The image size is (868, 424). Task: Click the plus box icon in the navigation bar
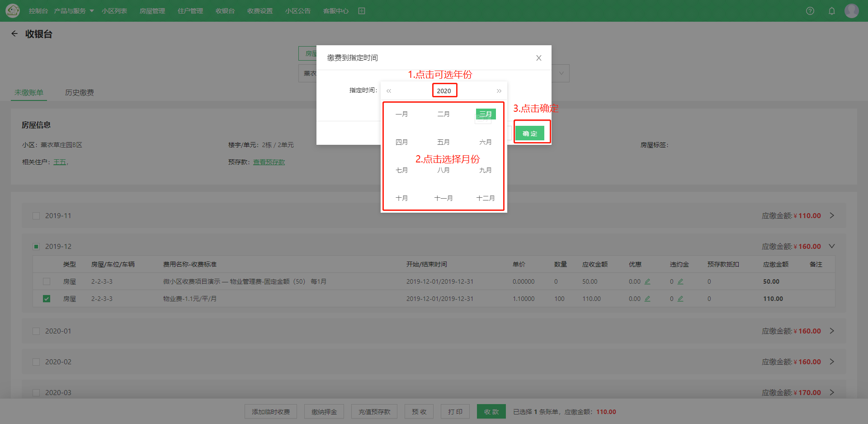pos(362,11)
